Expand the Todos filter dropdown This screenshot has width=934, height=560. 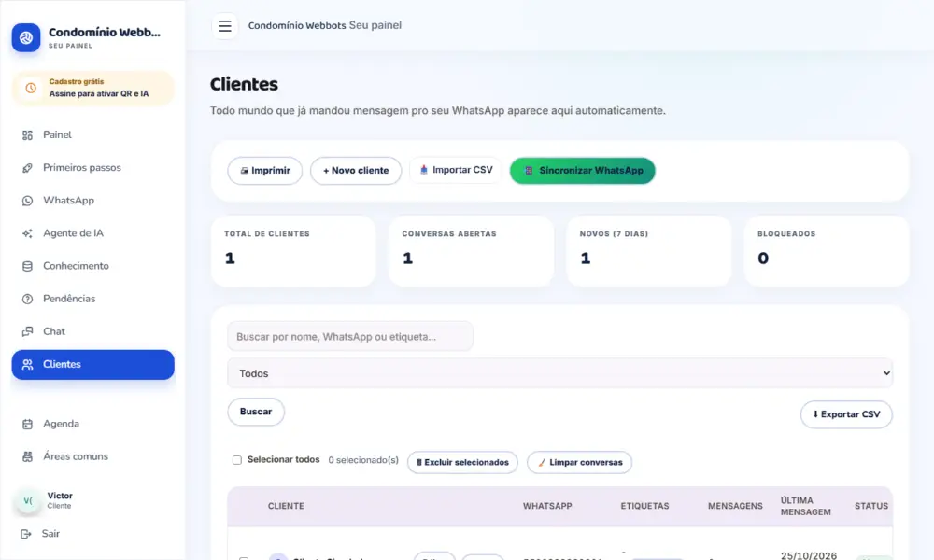559,373
